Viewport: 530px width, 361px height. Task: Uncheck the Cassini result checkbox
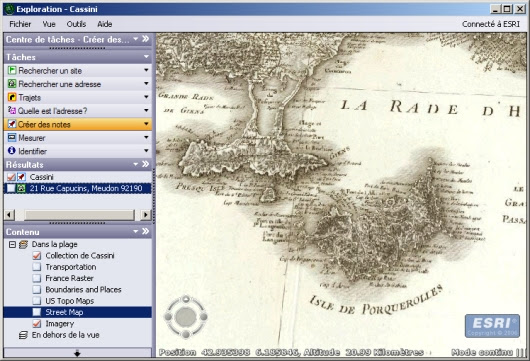coord(11,177)
